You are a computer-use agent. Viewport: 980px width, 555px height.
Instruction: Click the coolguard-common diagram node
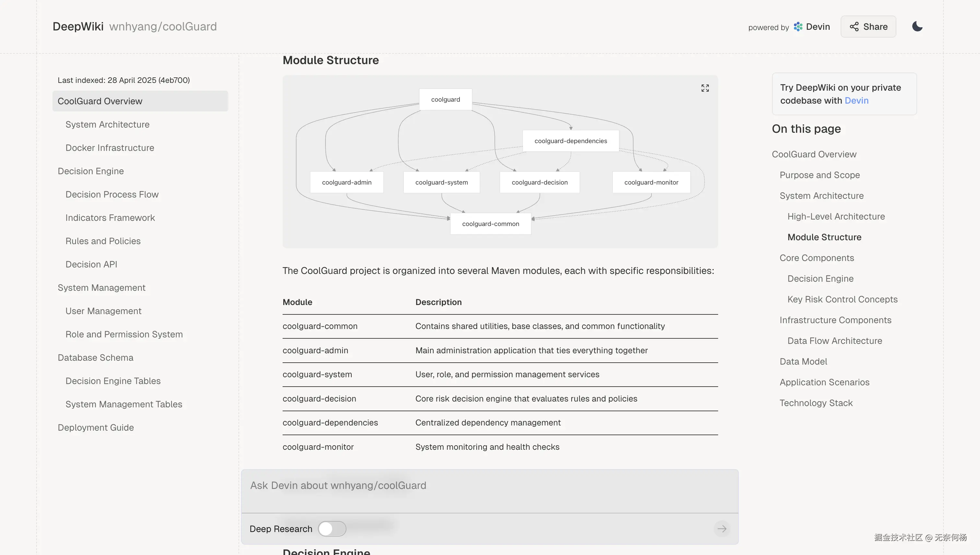pos(490,224)
